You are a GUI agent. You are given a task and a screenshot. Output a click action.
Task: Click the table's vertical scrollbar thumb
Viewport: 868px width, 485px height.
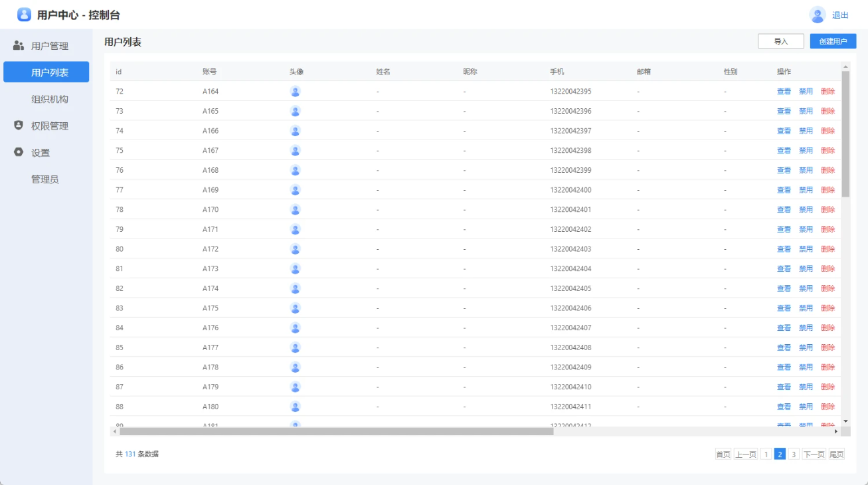(845, 134)
